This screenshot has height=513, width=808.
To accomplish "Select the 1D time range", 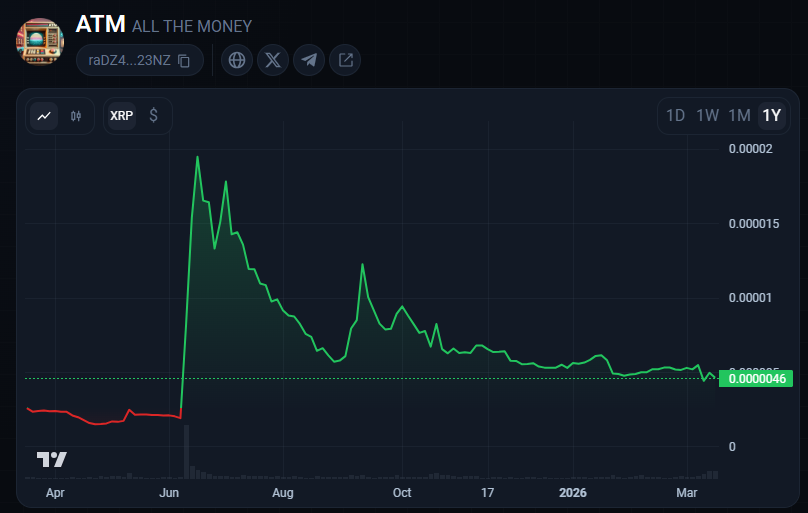I will coord(675,115).
